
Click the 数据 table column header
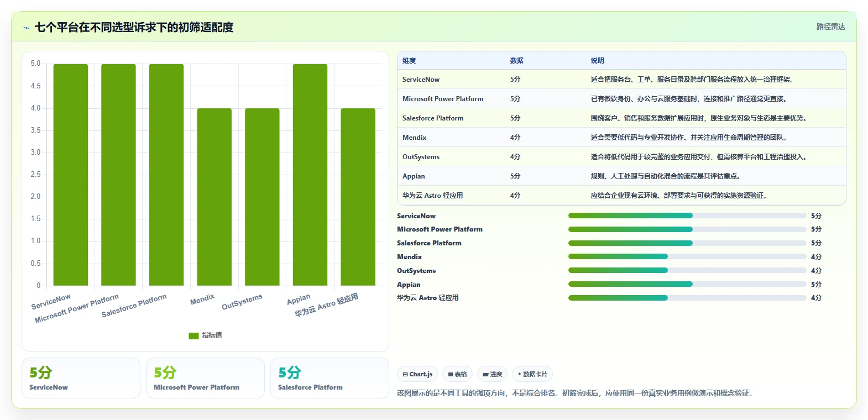[x=517, y=61]
